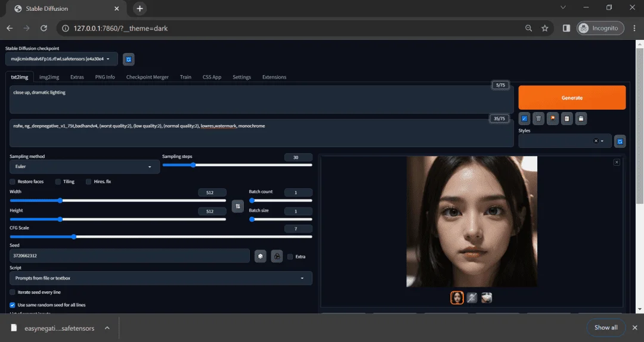
Task: Reload the browser page
Action: click(44, 29)
